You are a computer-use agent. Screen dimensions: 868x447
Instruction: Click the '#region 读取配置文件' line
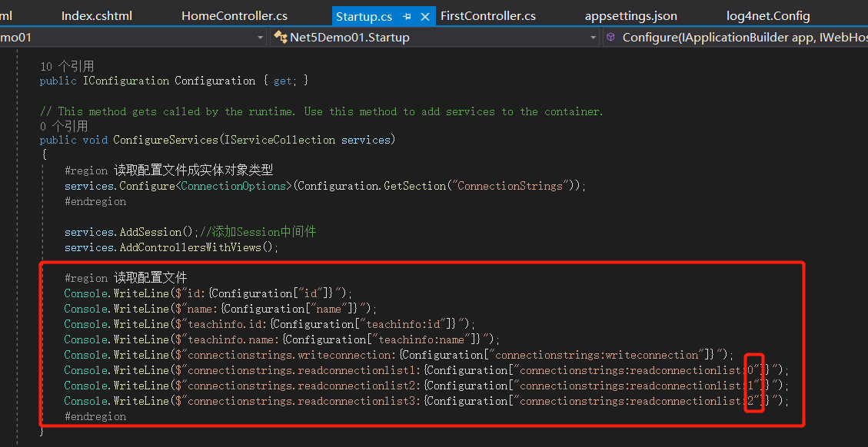click(125, 278)
